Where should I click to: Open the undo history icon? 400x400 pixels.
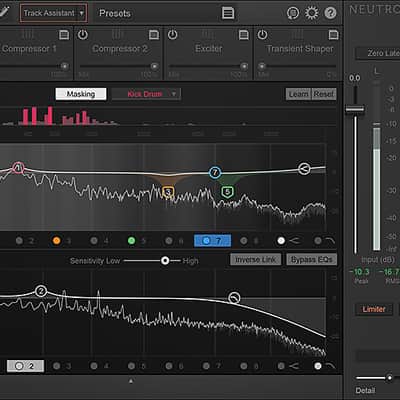click(x=293, y=13)
